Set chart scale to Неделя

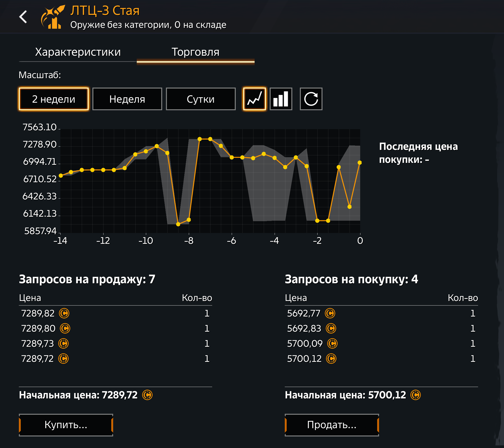[127, 99]
